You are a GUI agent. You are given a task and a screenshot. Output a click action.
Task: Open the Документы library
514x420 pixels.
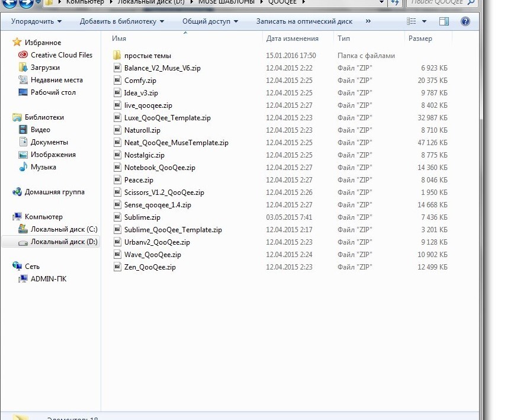(x=49, y=142)
